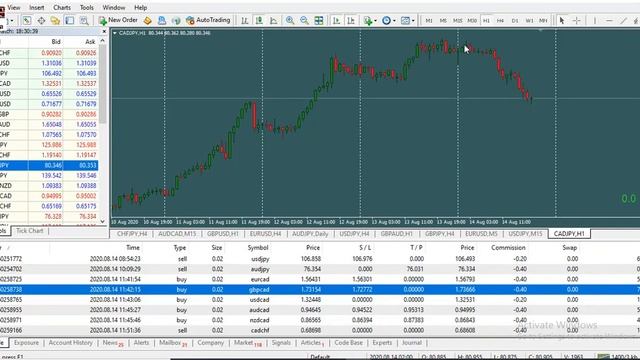Open the Help menu
The height and width of the screenshot is (360, 640).
pos(140,7)
